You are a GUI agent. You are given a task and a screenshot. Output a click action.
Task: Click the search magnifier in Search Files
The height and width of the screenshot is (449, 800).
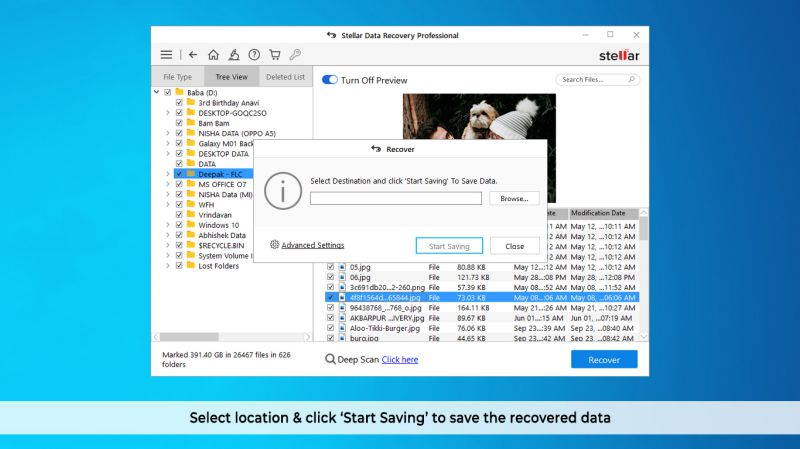(x=632, y=80)
